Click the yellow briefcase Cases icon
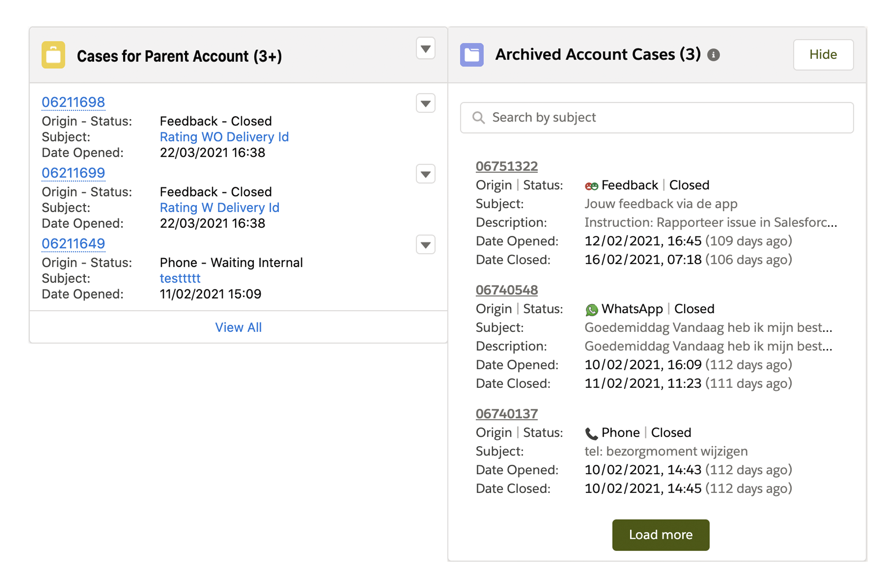Viewport: 896px width, 588px height. pos(53,55)
